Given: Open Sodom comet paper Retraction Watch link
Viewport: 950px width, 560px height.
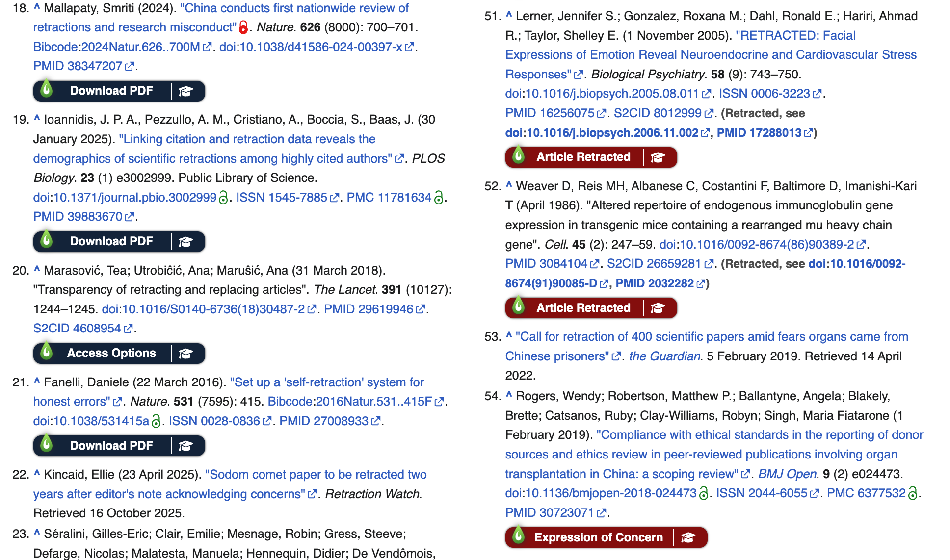Looking at the screenshot, I should coord(316,475).
